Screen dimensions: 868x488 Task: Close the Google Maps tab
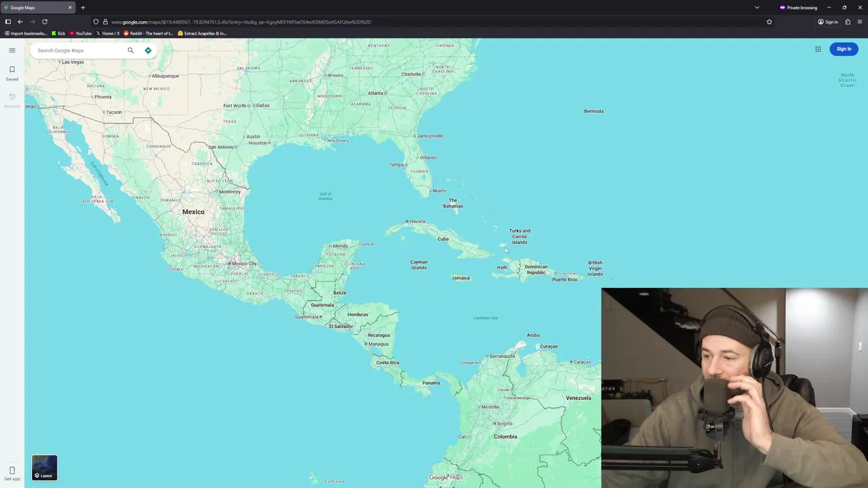tap(70, 7)
